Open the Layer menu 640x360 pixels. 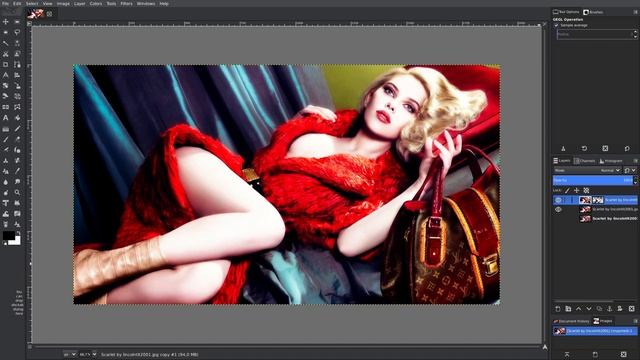click(x=80, y=4)
